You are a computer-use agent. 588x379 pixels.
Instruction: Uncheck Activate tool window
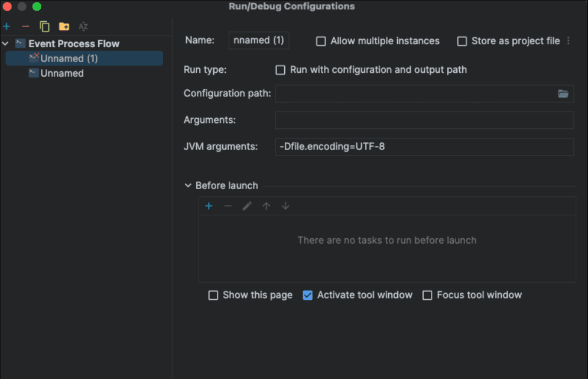click(x=308, y=295)
